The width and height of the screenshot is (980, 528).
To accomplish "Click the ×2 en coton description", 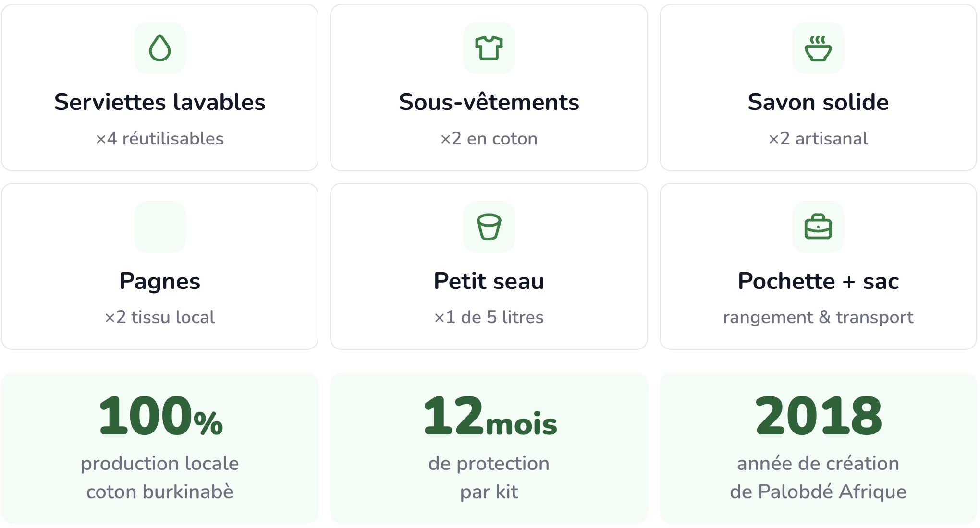I will click(489, 138).
